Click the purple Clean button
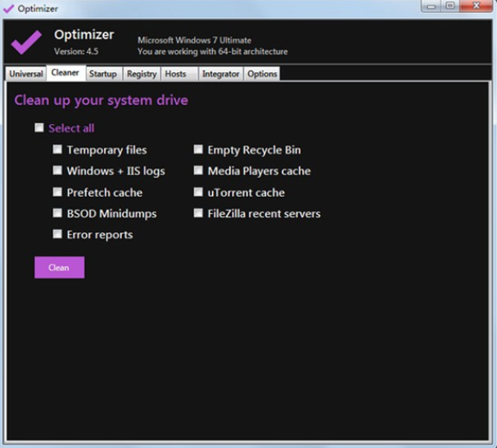This screenshot has width=497, height=448. tap(59, 268)
